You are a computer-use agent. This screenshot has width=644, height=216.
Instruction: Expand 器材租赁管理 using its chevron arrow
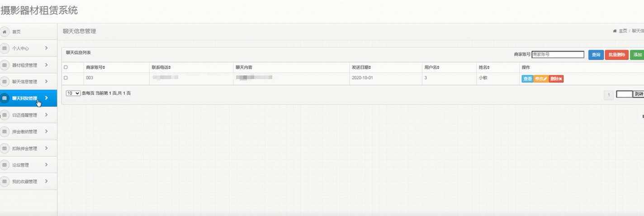tap(46, 65)
